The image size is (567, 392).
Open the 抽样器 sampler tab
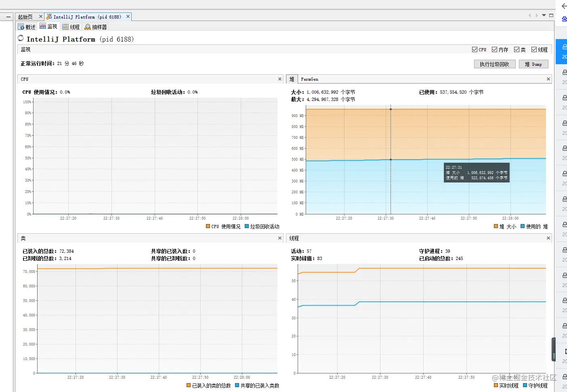(x=96, y=27)
